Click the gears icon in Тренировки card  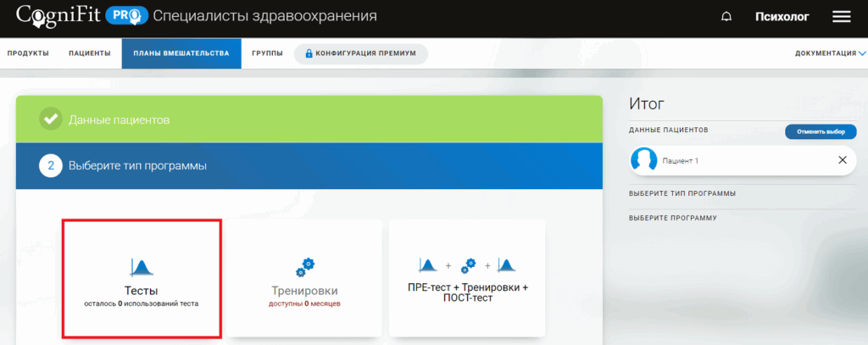304,268
